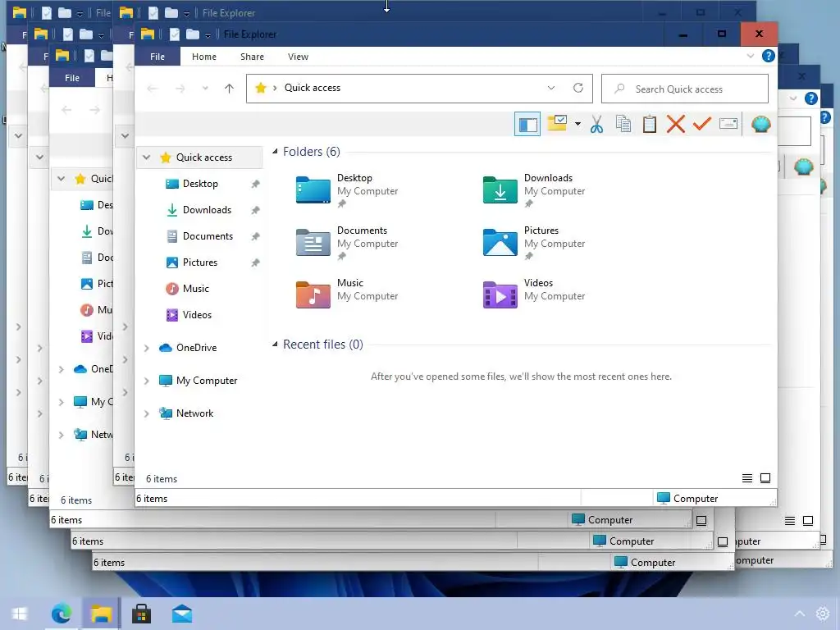Click the Back navigation arrow

152,89
